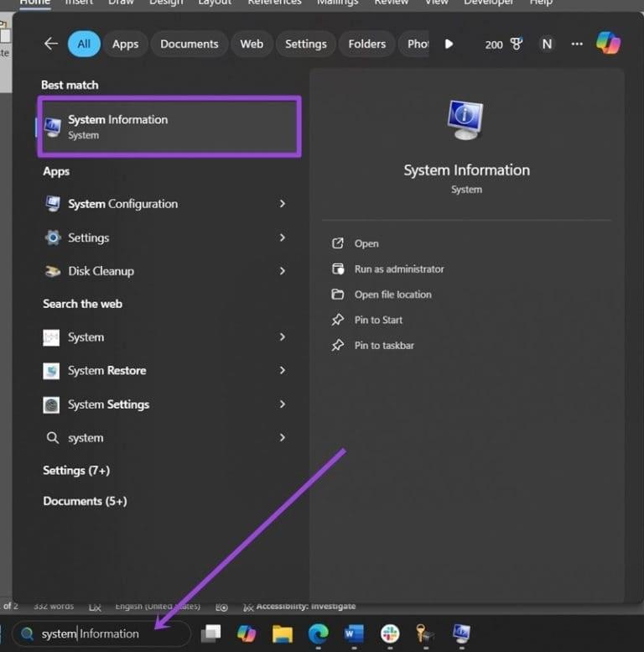Image resolution: width=644 pixels, height=652 pixels.
Task: Open the rewards points trophy icon
Action: 516,44
